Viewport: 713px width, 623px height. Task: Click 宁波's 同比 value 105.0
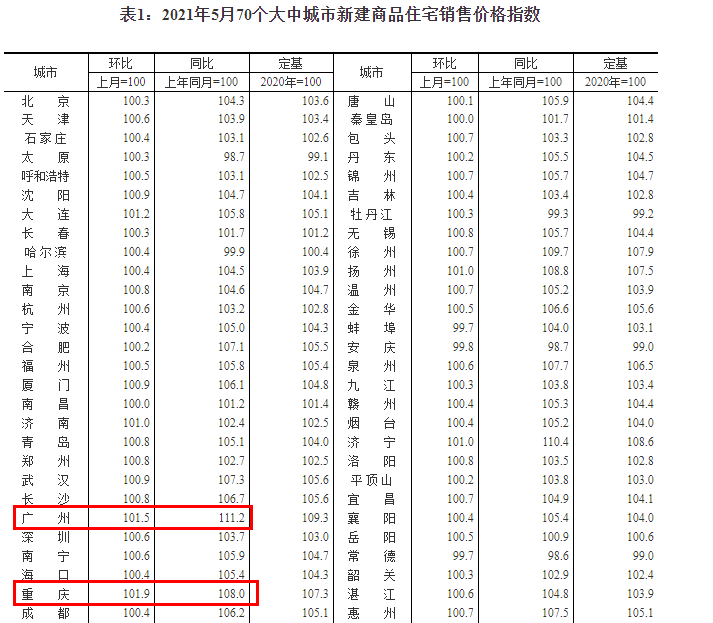[231, 328]
